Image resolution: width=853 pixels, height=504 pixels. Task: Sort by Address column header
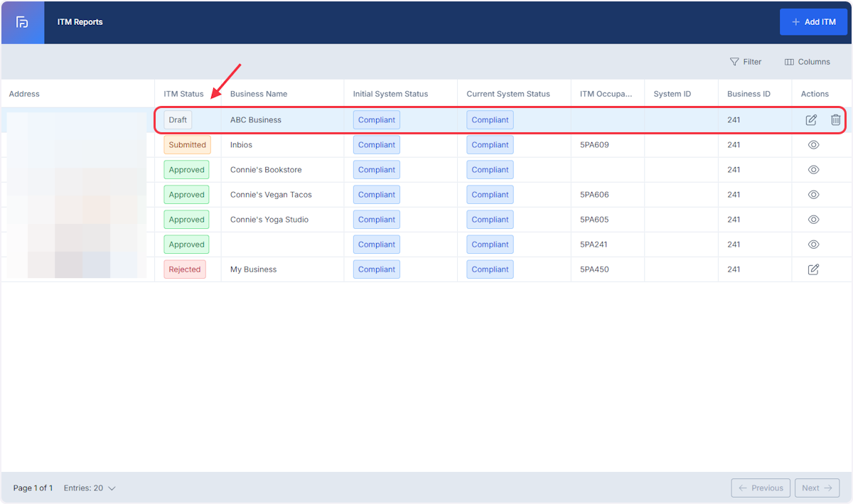click(x=24, y=94)
